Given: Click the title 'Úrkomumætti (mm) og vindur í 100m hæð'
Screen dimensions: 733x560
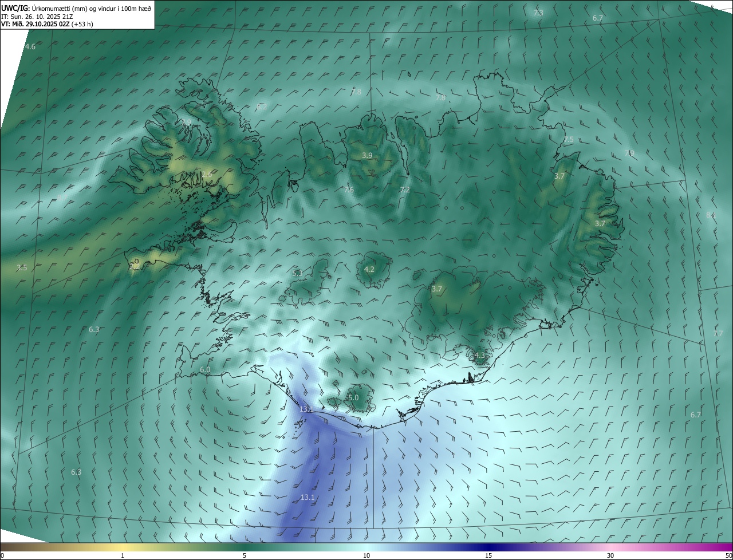Looking at the screenshot, I should 92,8.
